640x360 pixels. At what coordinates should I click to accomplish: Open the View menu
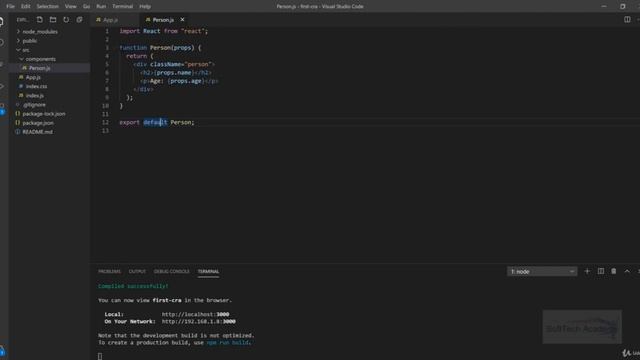(71, 6)
